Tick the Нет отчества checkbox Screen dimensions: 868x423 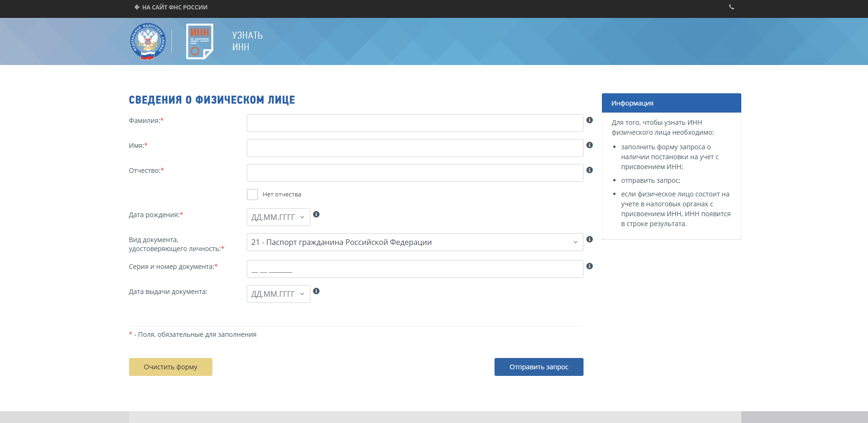252,195
